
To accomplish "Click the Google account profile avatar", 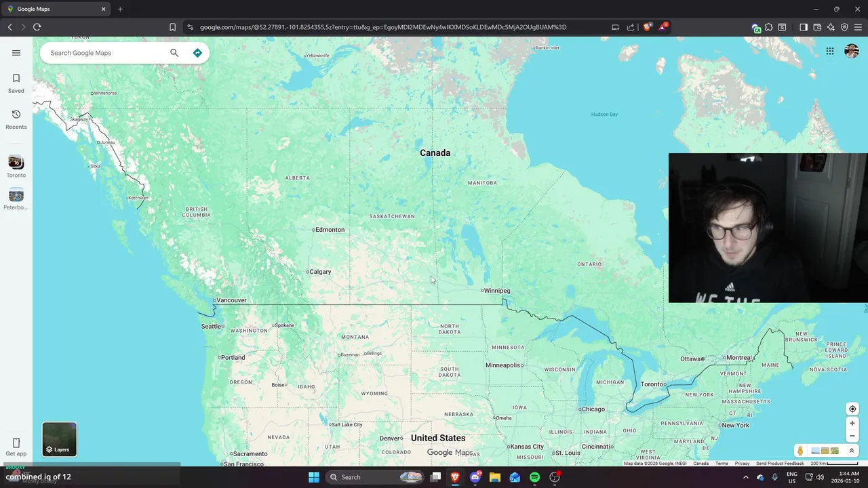I will click(x=852, y=51).
